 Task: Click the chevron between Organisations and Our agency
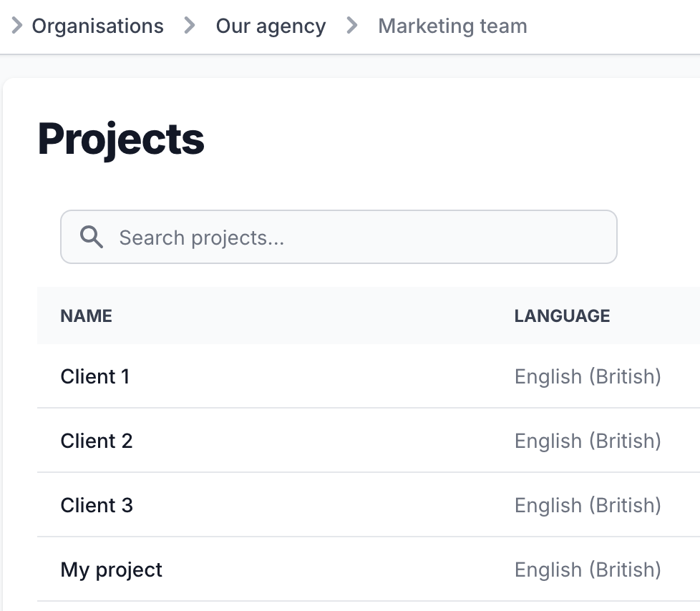(190, 25)
